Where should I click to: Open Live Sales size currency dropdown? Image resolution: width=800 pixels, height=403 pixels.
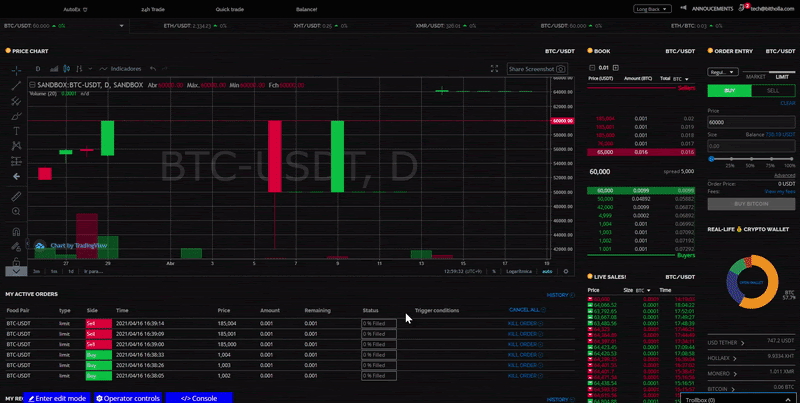(644, 290)
